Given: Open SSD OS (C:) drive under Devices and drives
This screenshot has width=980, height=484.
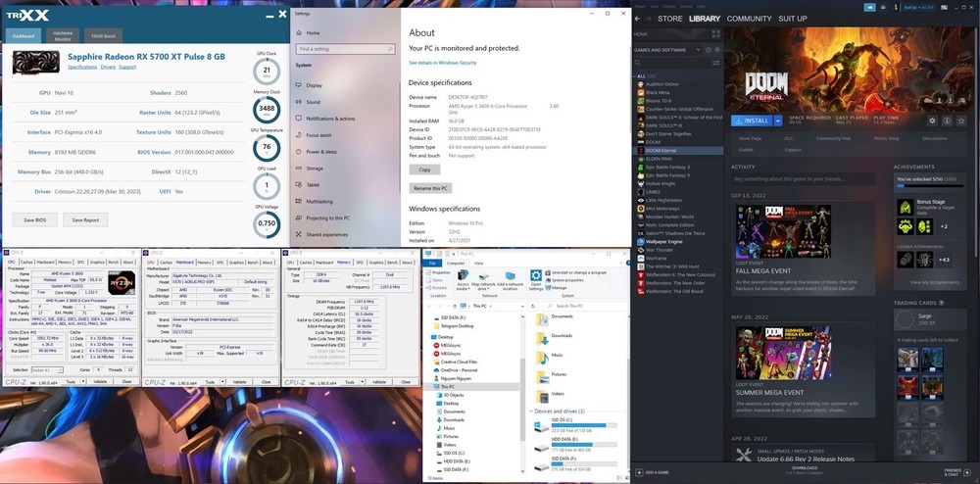Looking at the screenshot, I should tap(575, 424).
